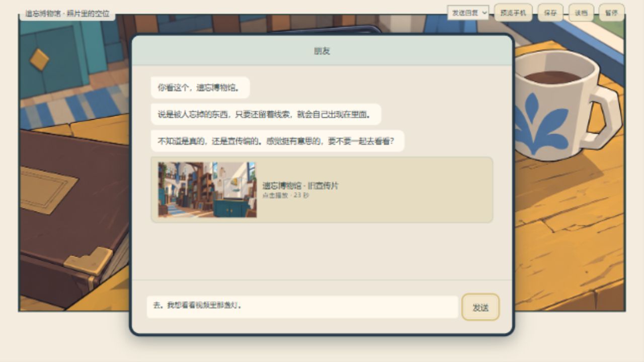Click the 遗忘博物馆 · 旧宣传片 video title
The image size is (644, 362).
pyautogui.click(x=300, y=186)
